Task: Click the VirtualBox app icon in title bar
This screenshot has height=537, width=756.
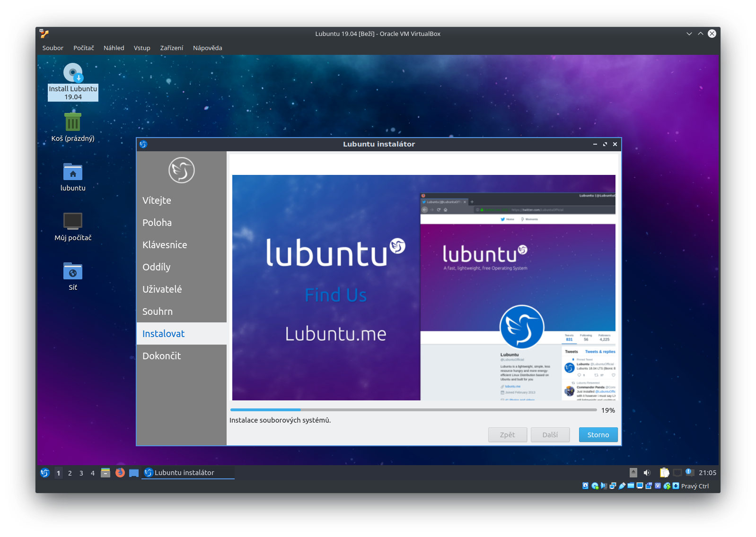Action: click(x=44, y=34)
